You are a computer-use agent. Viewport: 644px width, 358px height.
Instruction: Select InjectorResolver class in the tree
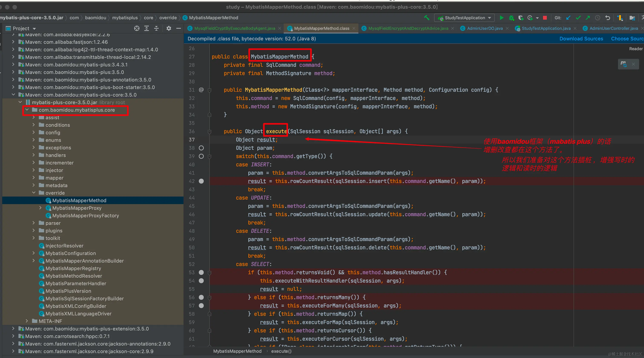click(64, 246)
